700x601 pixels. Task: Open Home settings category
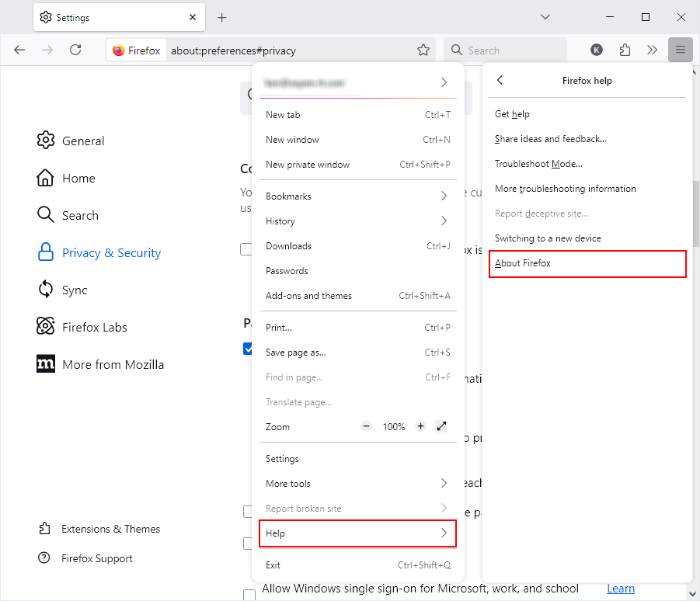pyautogui.click(x=66, y=178)
